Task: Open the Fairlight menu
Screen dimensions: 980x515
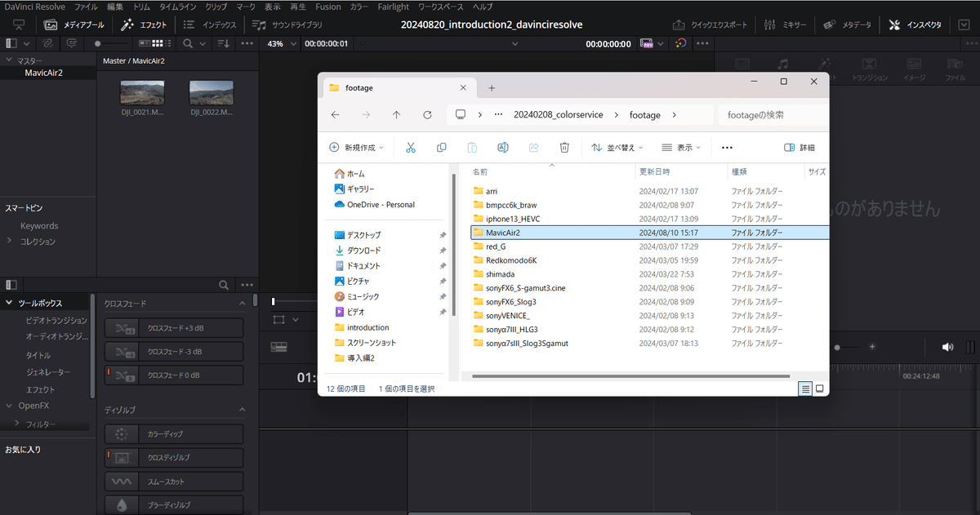Action: click(x=393, y=7)
